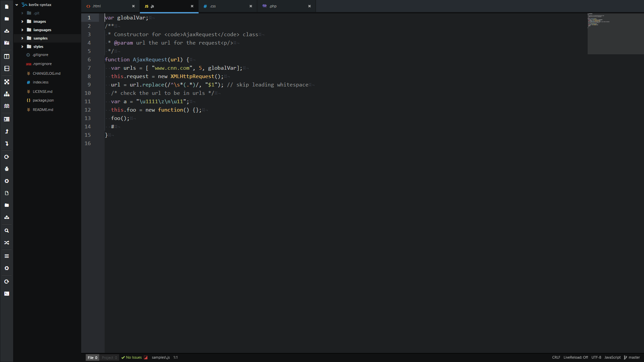The height and width of the screenshot is (362, 644).
Task: Click the split pane vertically icon
Action: point(6,56)
